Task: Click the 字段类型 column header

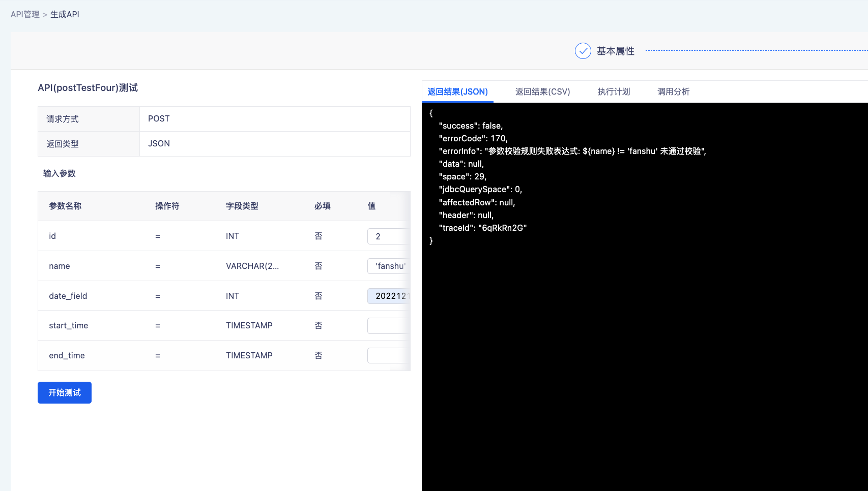Action: coord(242,206)
